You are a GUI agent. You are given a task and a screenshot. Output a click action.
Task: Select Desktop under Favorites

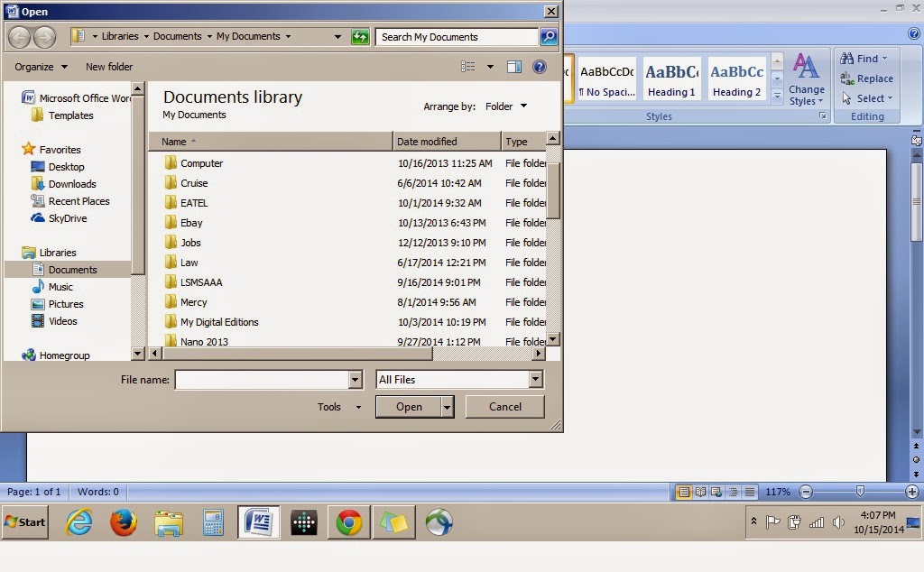tap(66, 167)
